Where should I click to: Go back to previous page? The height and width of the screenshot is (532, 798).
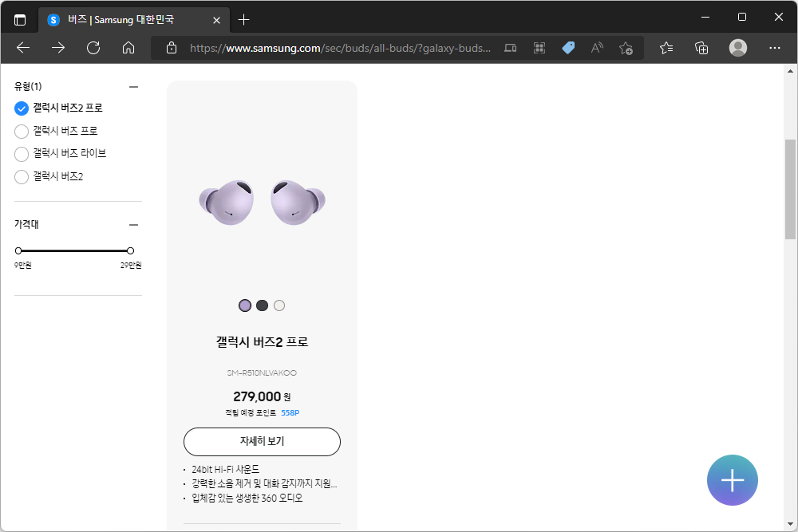[x=23, y=48]
